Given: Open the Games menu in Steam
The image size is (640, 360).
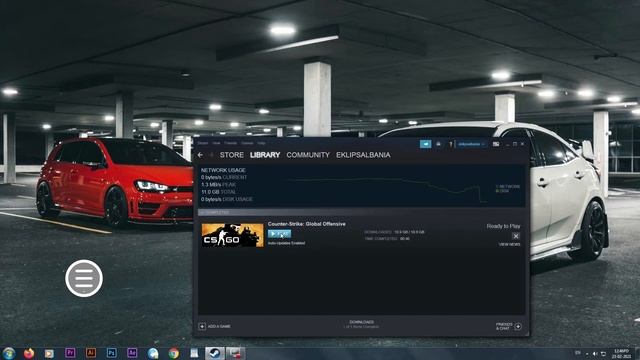Looking at the screenshot, I should (247, 143).
